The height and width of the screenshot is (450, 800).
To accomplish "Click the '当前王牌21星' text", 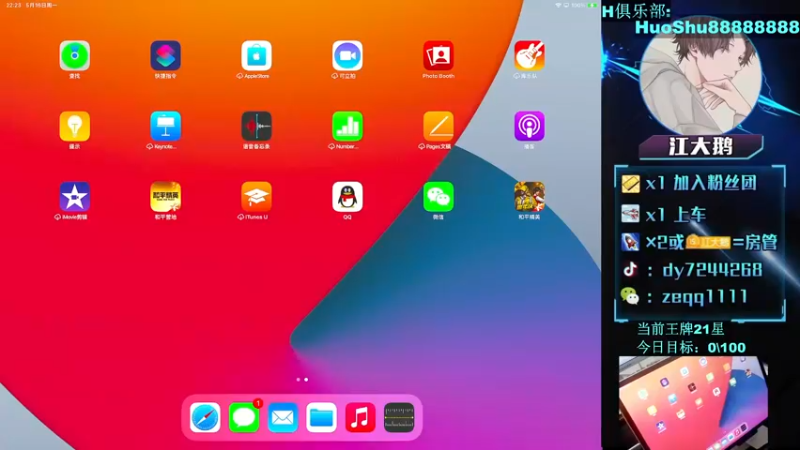I will click(681, 329).
